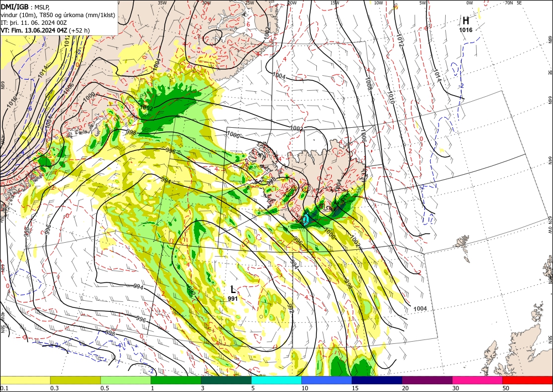Click the 'vindur (10m), T850 og úrkoma' line
The image size is (553, 392).
coord(58,14)
